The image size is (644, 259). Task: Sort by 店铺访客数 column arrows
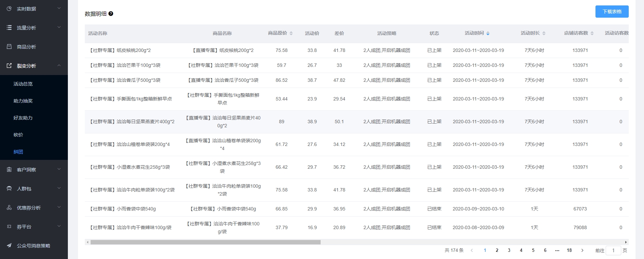(592, 33)
